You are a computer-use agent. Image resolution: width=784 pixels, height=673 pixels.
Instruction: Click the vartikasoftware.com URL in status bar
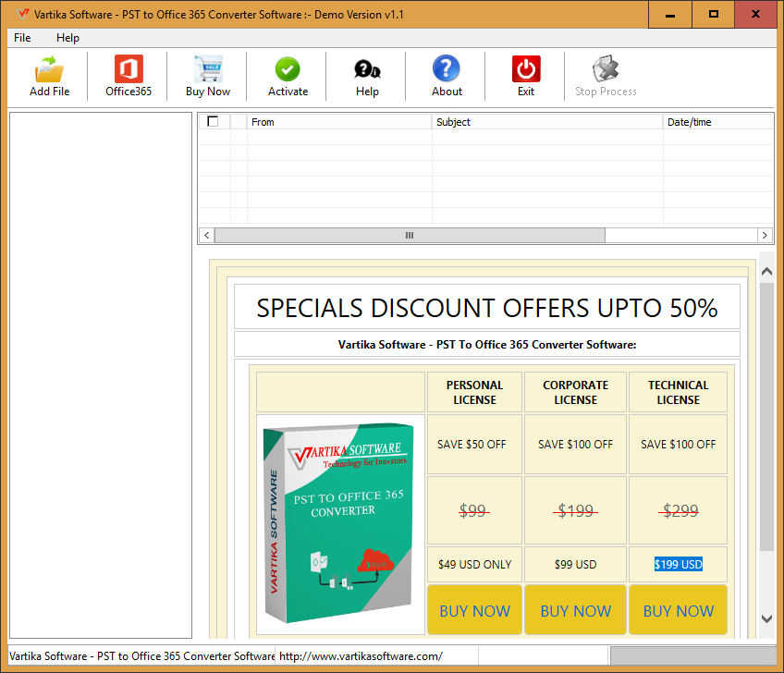tap(361, 656)
